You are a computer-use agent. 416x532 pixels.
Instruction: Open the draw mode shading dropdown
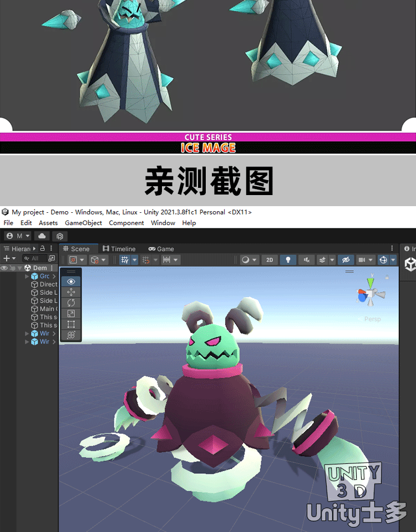tap(250, 260)
